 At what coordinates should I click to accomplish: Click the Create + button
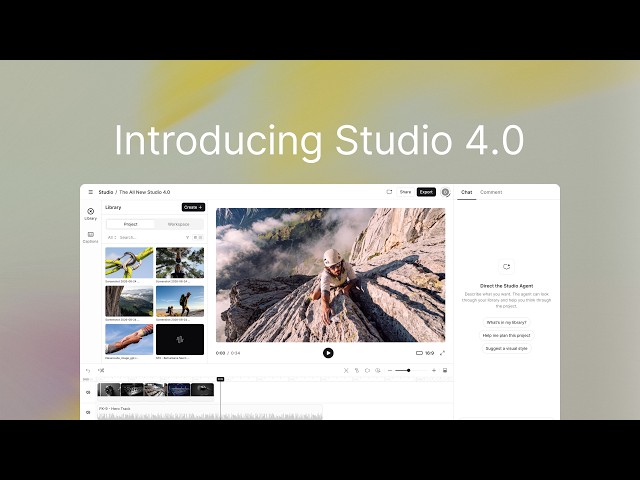193,207
